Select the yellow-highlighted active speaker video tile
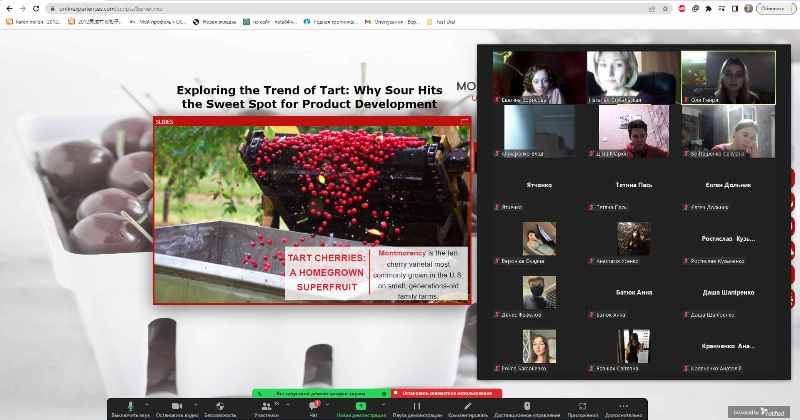This screenshot has width=800, height=420. click(x=728, y=78)
